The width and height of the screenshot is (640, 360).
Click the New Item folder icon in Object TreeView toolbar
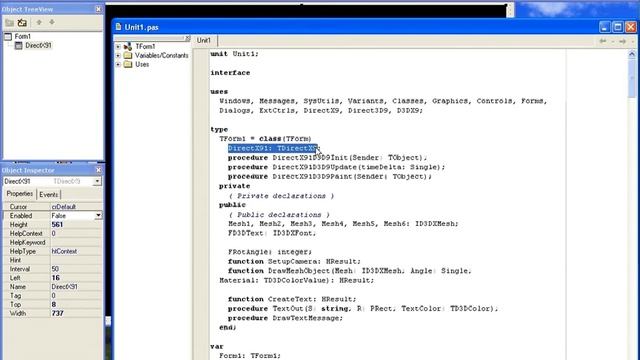(10, 22)
